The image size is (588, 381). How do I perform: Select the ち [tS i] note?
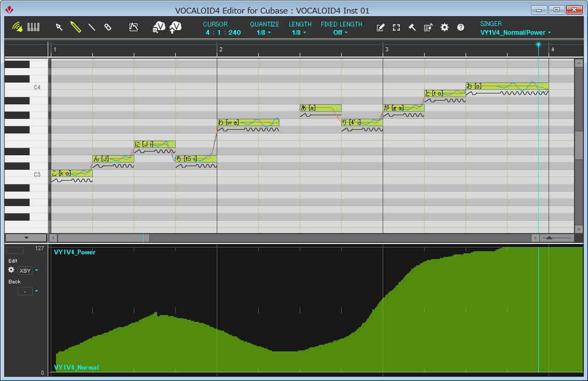(x=196, y=158)
